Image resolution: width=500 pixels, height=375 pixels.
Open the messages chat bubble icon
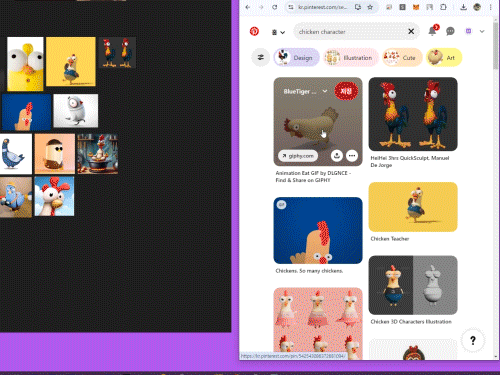click(x=450, y=31)
